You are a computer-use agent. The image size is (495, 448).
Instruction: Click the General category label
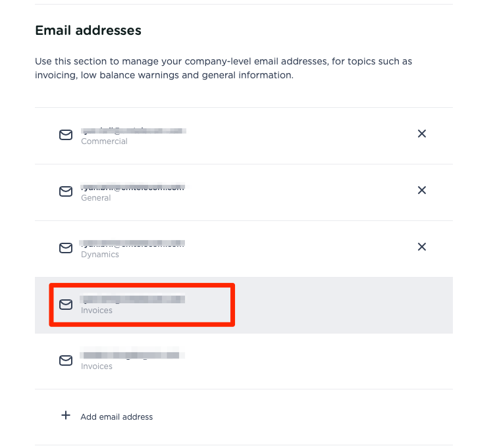[95, 198]
